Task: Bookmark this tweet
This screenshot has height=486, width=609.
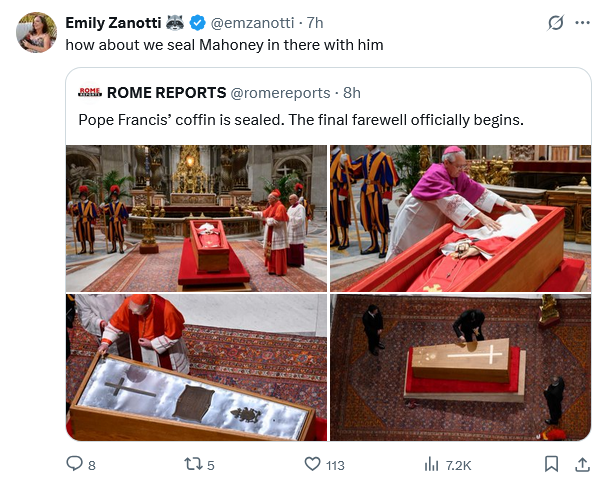Action: coord(550,464)
